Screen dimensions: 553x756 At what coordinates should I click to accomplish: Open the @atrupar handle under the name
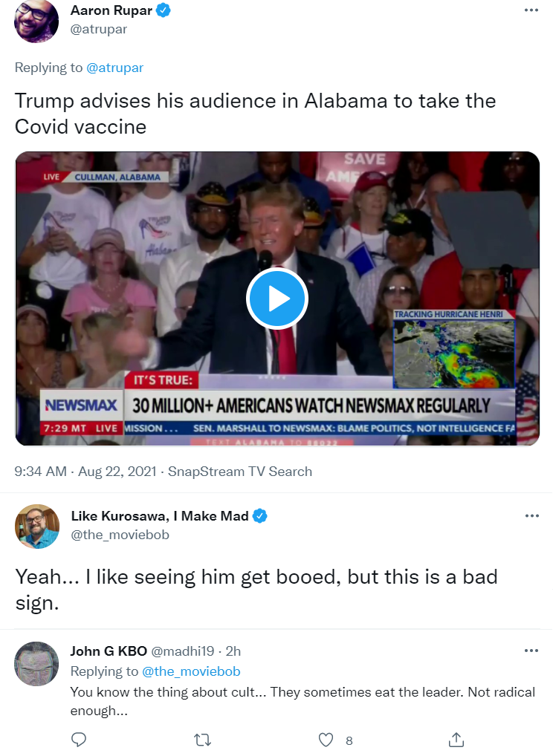tap(99, 29)
